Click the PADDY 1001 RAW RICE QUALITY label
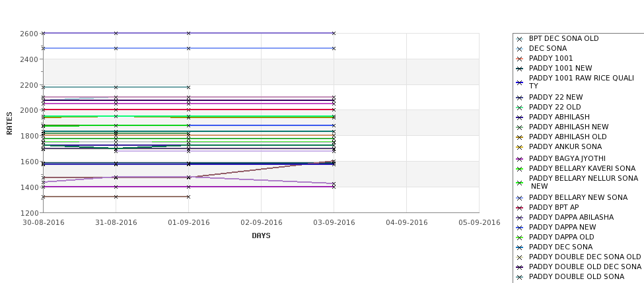The width and height of the screenshot is (644, 283). [581, 82]
